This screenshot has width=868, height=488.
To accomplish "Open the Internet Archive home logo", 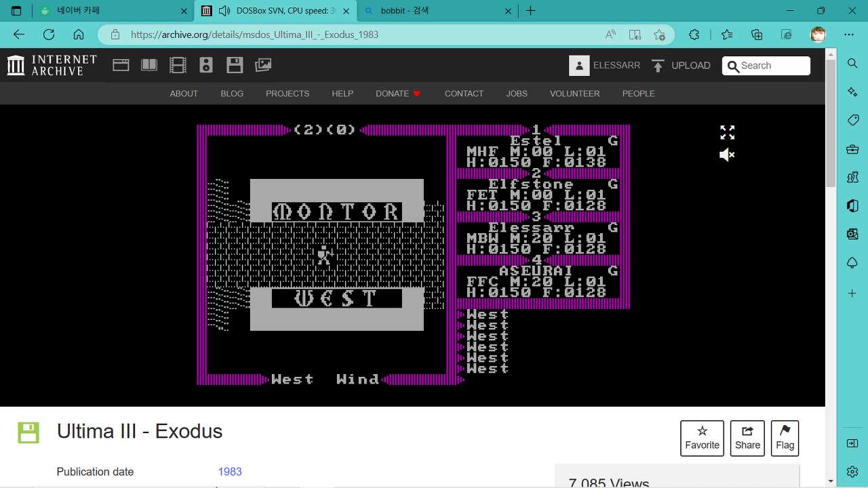I will [52, 65].
